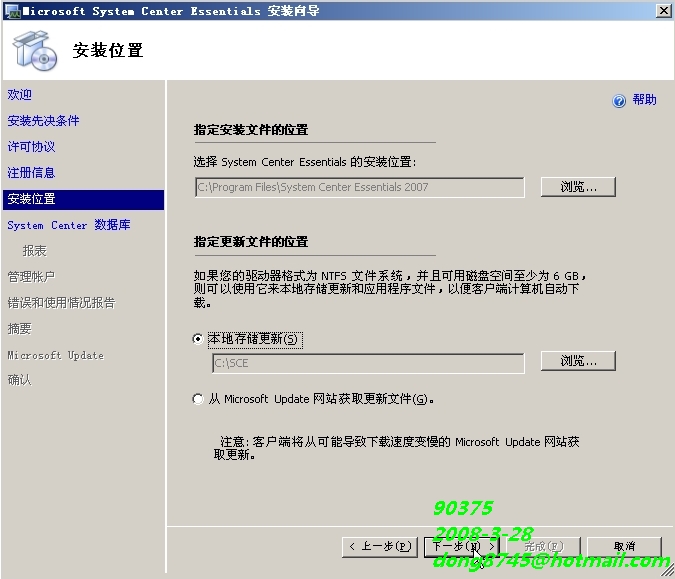Click 浏览 button for install location

[x=578, y=187]
